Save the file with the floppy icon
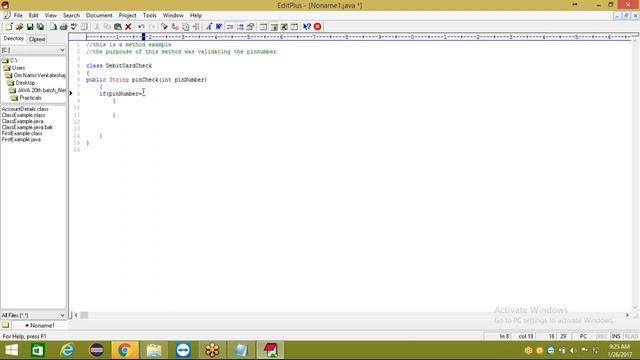Viewport: 640px width, 360px height. click(30, 27)
